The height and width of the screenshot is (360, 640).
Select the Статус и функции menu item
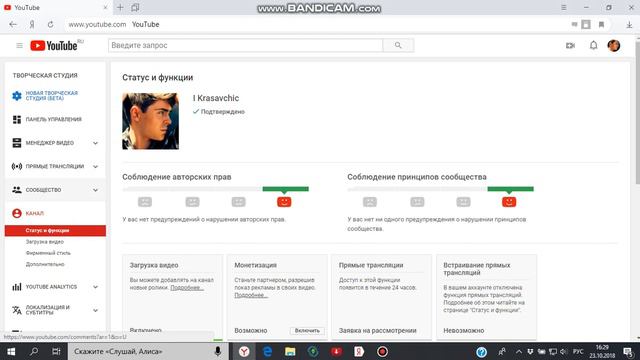point(55,231)
